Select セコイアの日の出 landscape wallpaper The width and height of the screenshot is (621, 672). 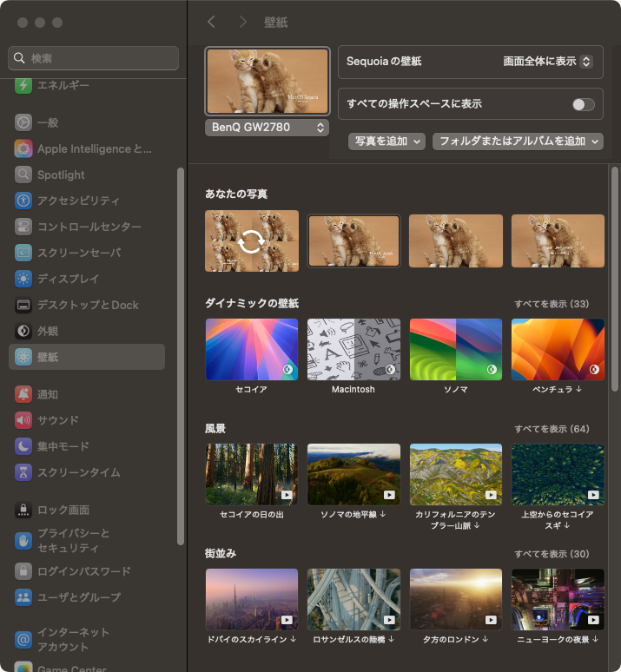coord(252,474)
